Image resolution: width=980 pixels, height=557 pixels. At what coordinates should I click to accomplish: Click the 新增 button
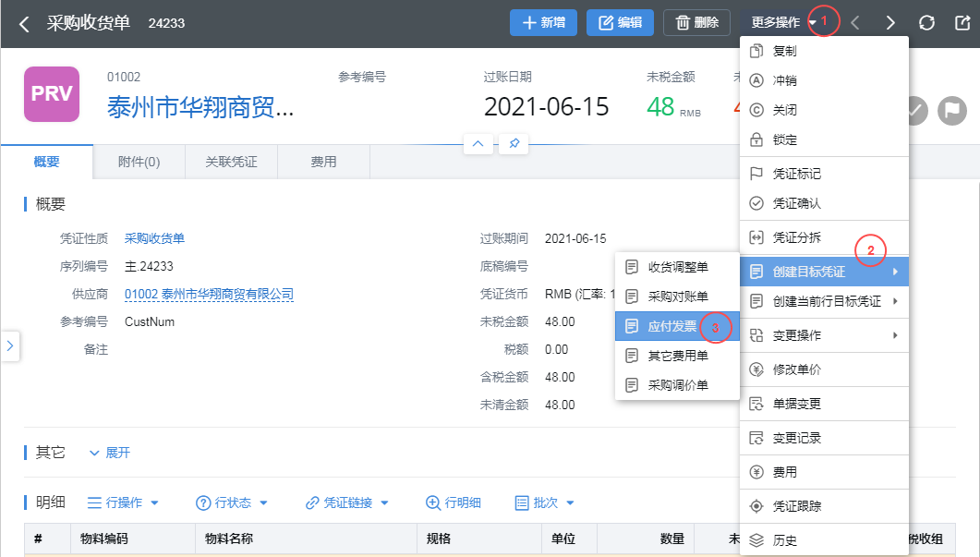click(x=544, y=23)
